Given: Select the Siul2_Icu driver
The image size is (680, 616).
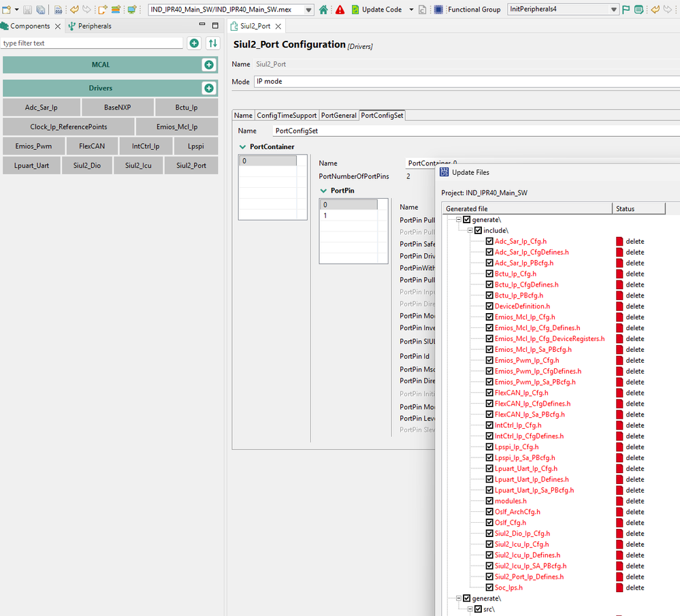Looking at the screenshot, I should coord(138,165).
